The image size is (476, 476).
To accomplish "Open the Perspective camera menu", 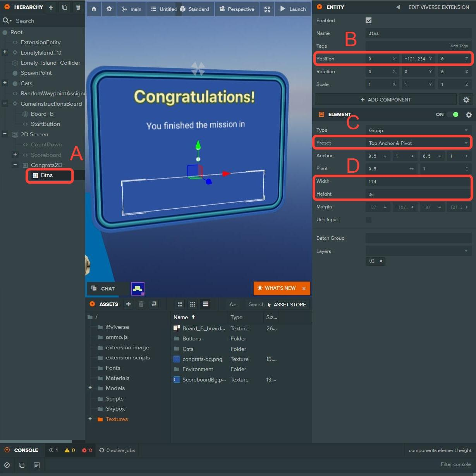I will coord(237,9).
